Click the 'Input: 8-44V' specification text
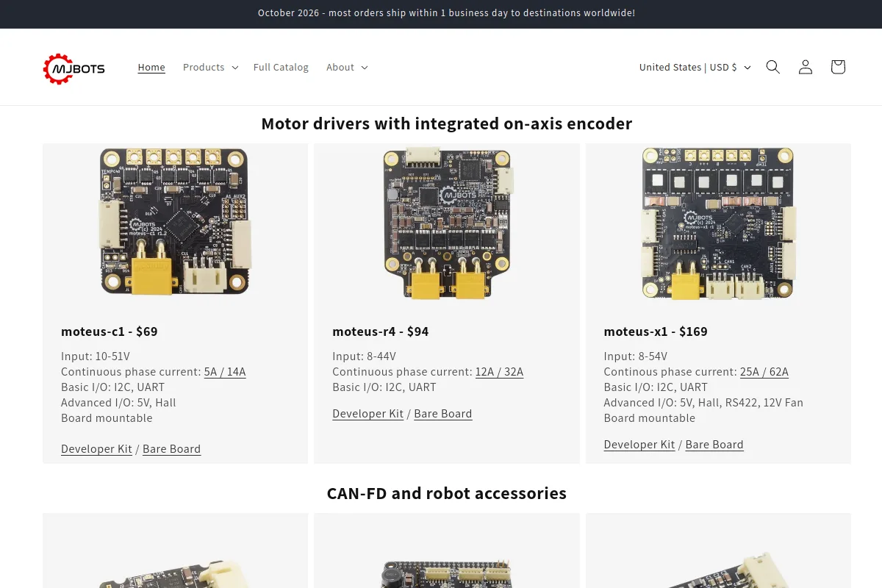The width and height of the screenshot is (882, 588). tap(364, 356)
